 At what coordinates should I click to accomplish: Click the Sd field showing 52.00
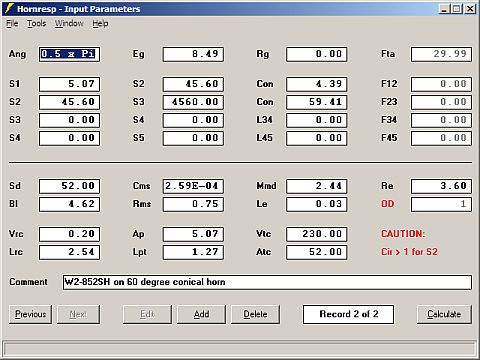pyautogui.click(x=69, y=186)
